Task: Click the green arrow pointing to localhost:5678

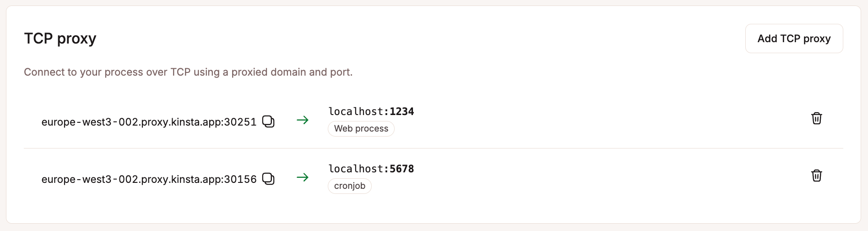Action: pos(303,177)
